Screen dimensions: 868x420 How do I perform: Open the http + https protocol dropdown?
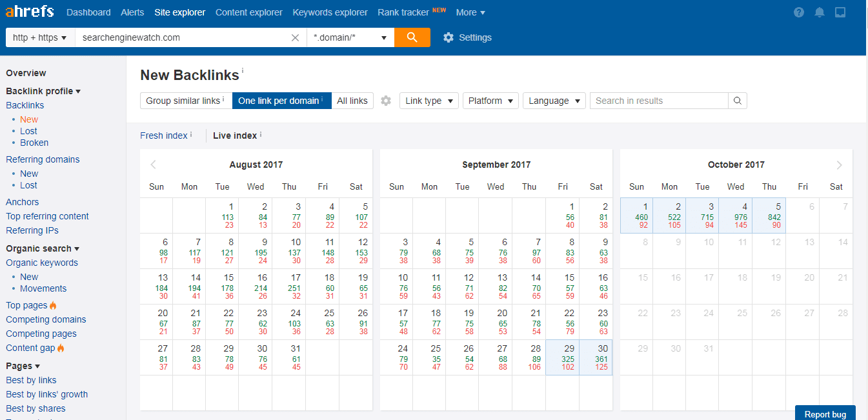pos(40,37)
